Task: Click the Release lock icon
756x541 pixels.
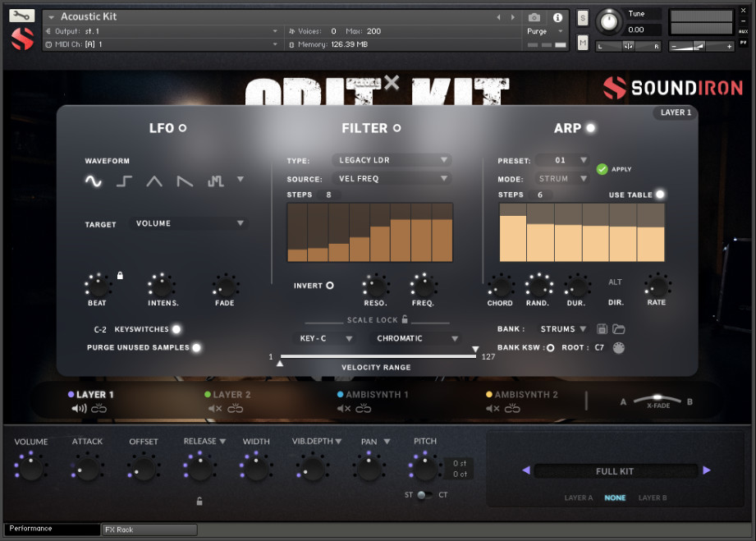Action: 199,502
